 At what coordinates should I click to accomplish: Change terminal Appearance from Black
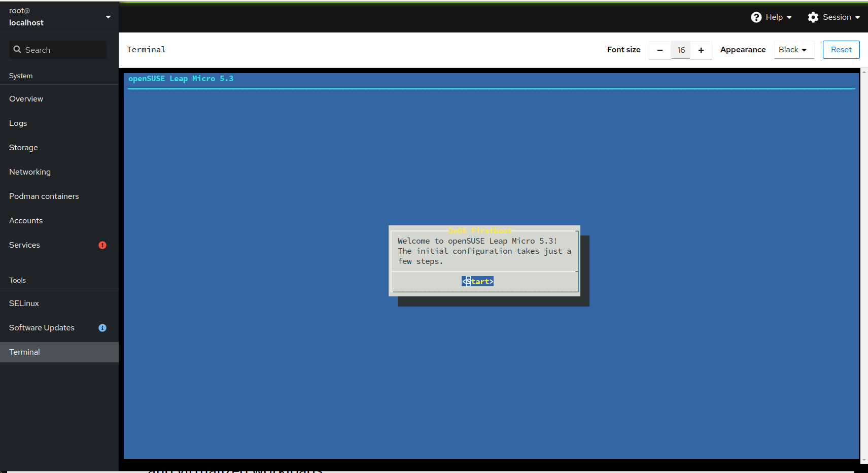[793, 49]
